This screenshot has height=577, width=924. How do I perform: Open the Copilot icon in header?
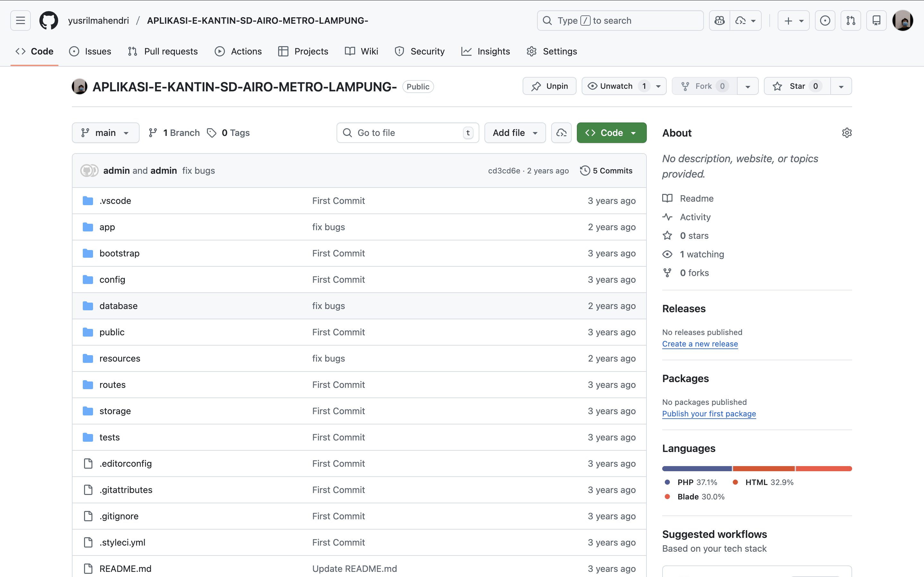(719, 21)
